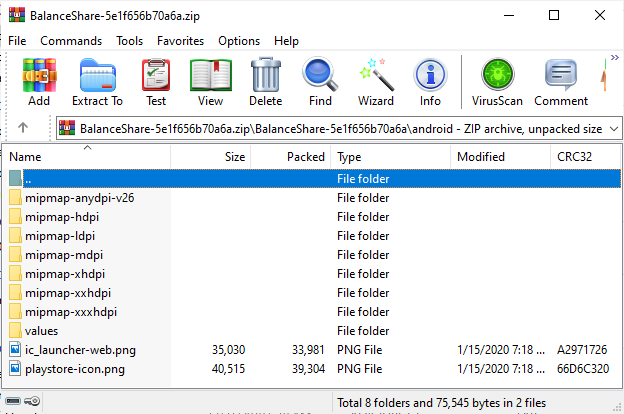Click the Extract To toolbar icon
This screenshot has height=414, width=624.
pyautogui.click(x=98, y=76)
